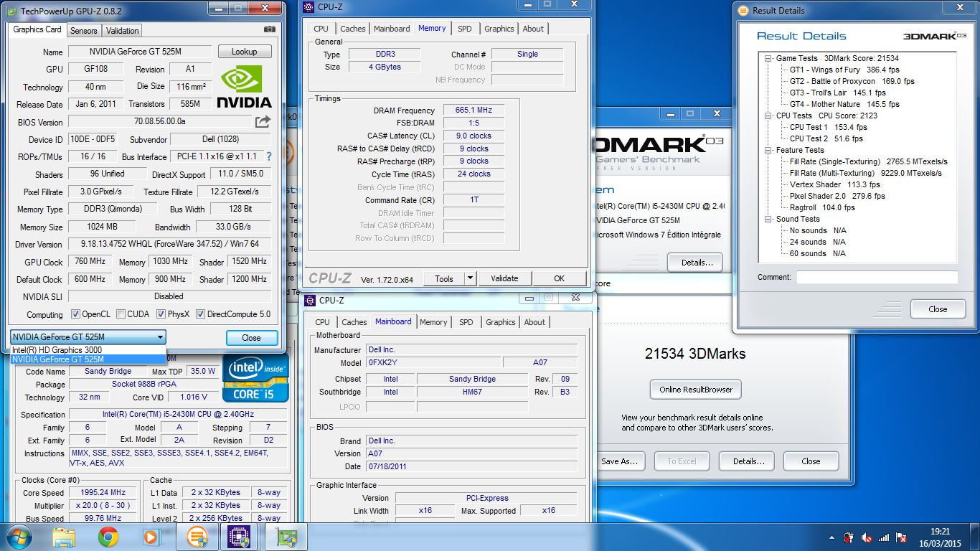Viewport: 980px width, 551px height.
Task: Show hidden system tray icons
Action: point(833,537)
